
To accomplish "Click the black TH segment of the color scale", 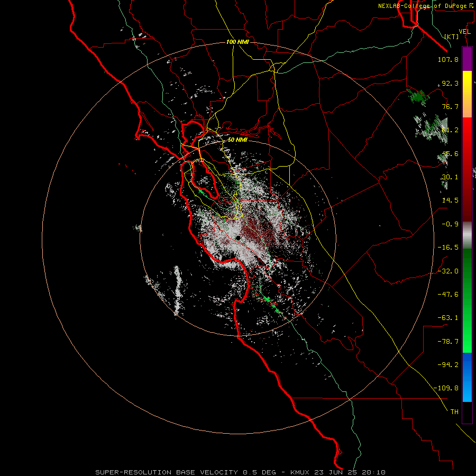I will click(467, 412).
